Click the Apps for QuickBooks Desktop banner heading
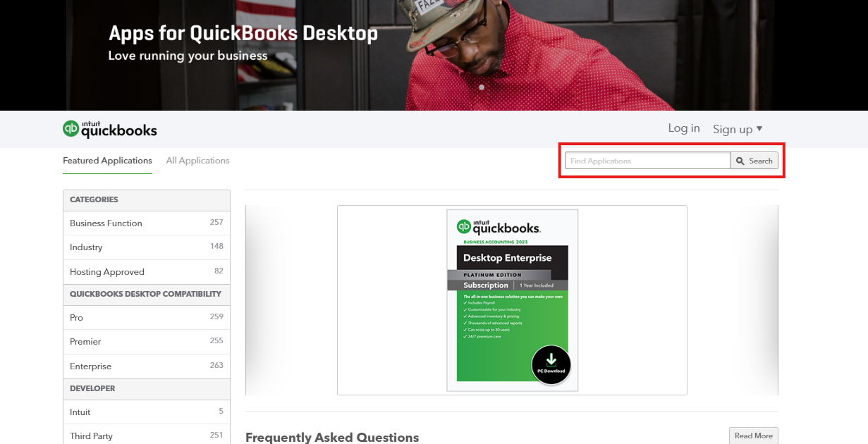 coord(243,33)
